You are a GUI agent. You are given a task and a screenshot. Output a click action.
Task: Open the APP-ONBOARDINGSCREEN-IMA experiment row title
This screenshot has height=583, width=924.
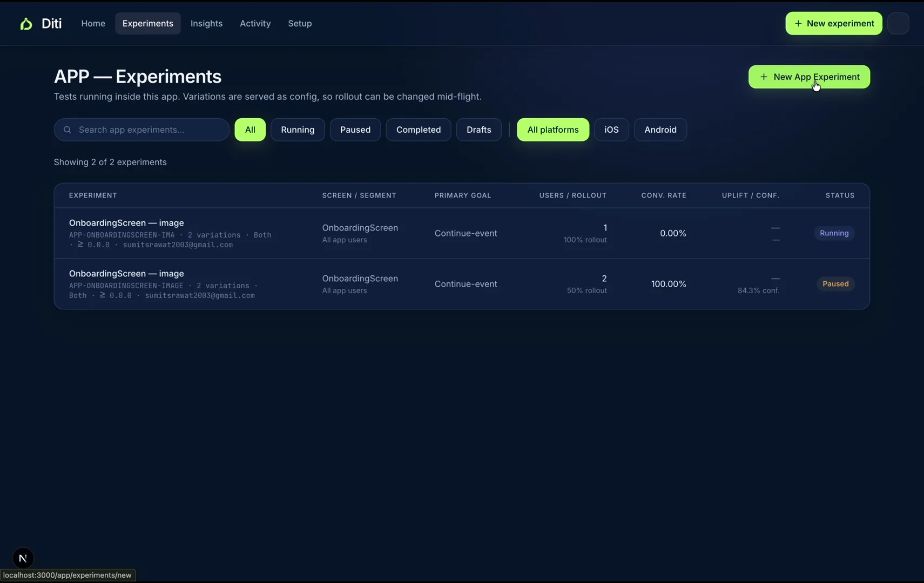click(126, 223)
